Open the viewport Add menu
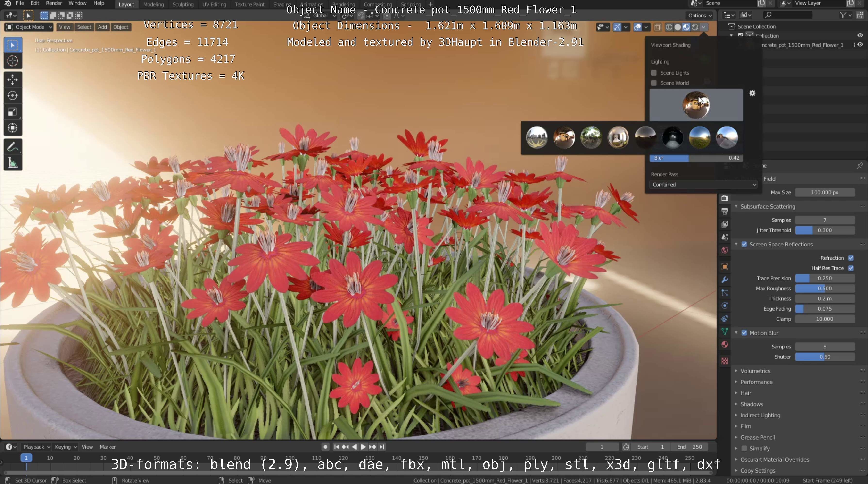Screen dimensions: 868x484 click(102, 27)
